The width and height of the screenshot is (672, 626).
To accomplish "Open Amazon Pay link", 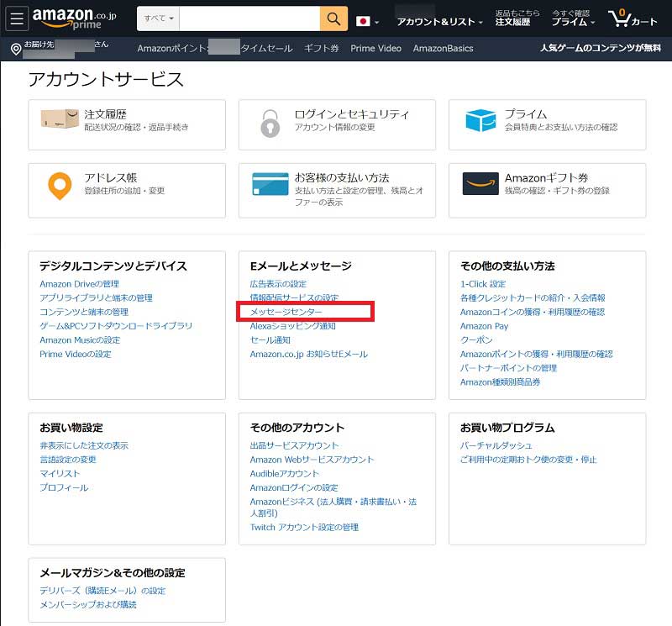I will [x=485, y=326].
